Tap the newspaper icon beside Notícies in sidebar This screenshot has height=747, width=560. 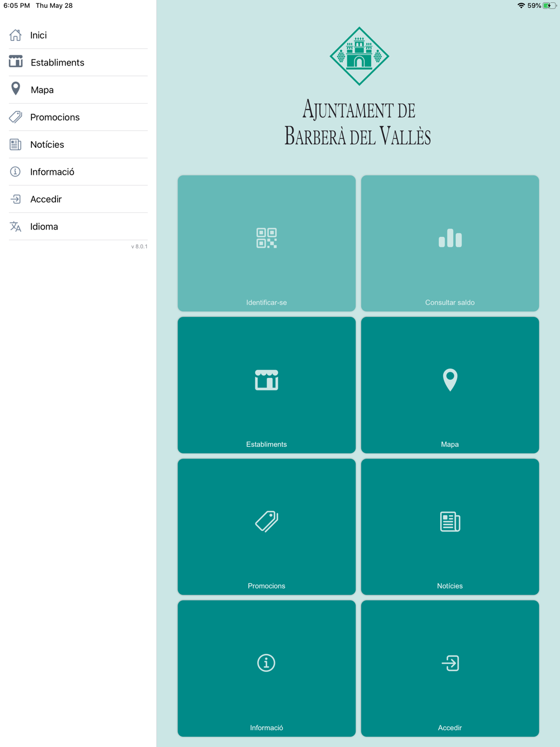point(16,144)
